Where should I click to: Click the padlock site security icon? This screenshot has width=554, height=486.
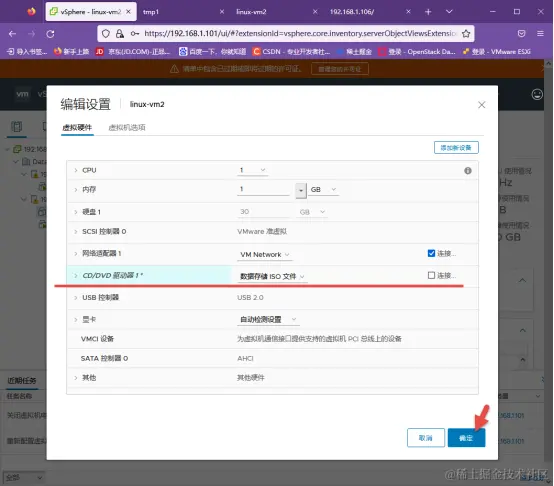pyautogui.click(x=120, y=34)
